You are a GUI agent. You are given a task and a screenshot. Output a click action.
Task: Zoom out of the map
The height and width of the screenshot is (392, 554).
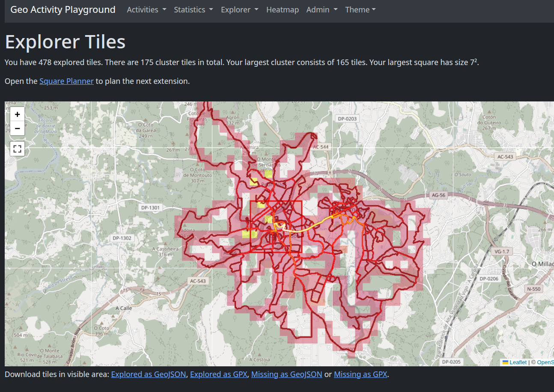pos(17,128)
